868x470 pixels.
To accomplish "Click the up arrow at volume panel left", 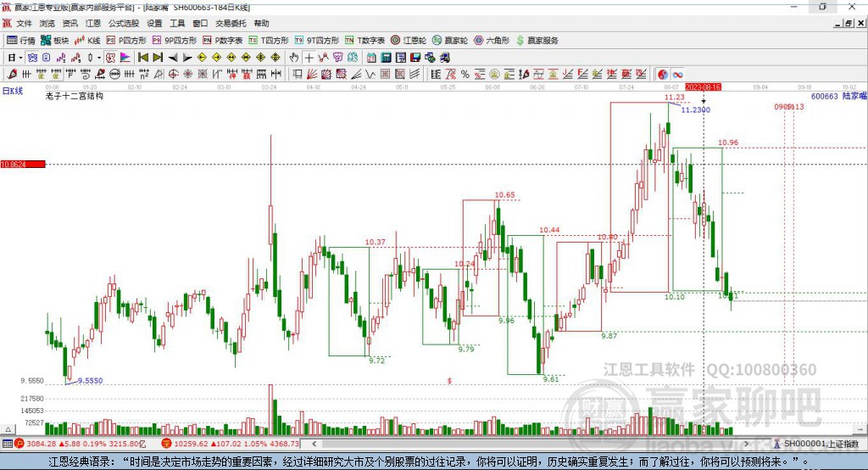I will click(x=8, y=429).
